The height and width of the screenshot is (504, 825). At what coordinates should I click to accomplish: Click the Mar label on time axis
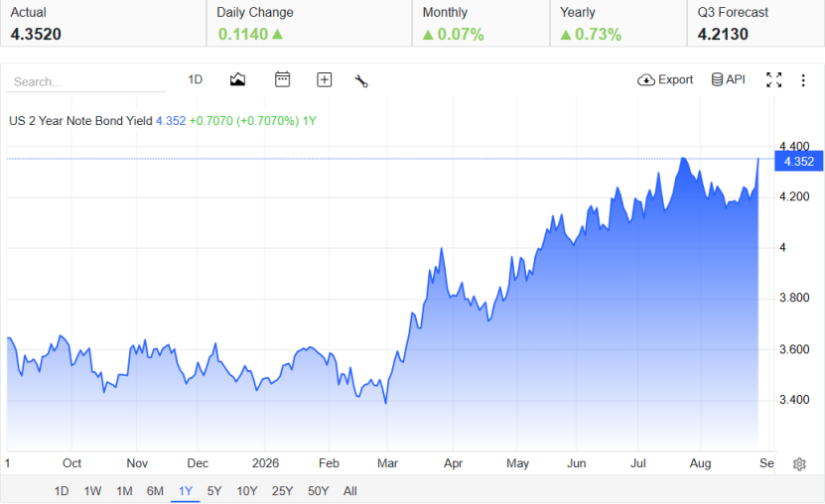[387, 463]
